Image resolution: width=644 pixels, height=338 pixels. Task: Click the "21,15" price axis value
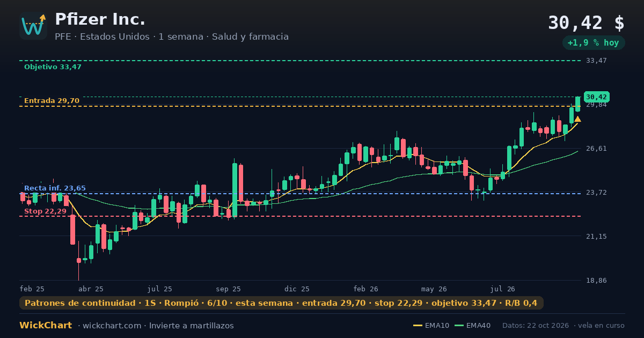coord(596,237)
